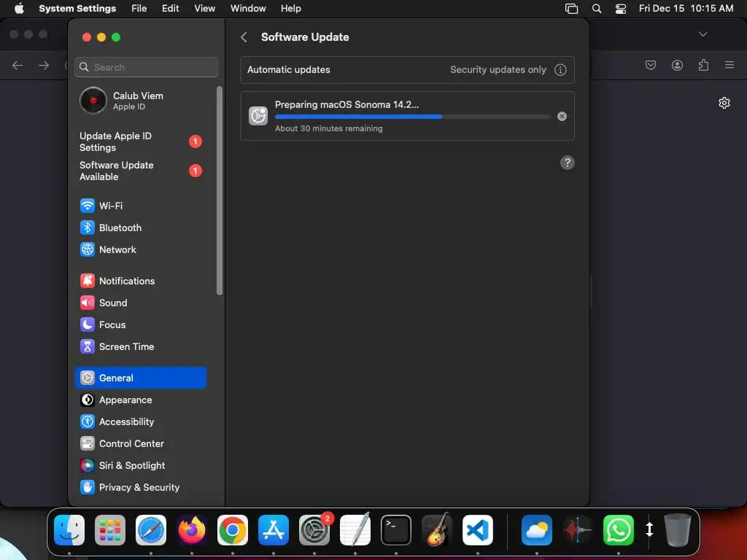
Task: Open TextEdit from the Dock
Action: pyautogui.click(x=355, y=530)
